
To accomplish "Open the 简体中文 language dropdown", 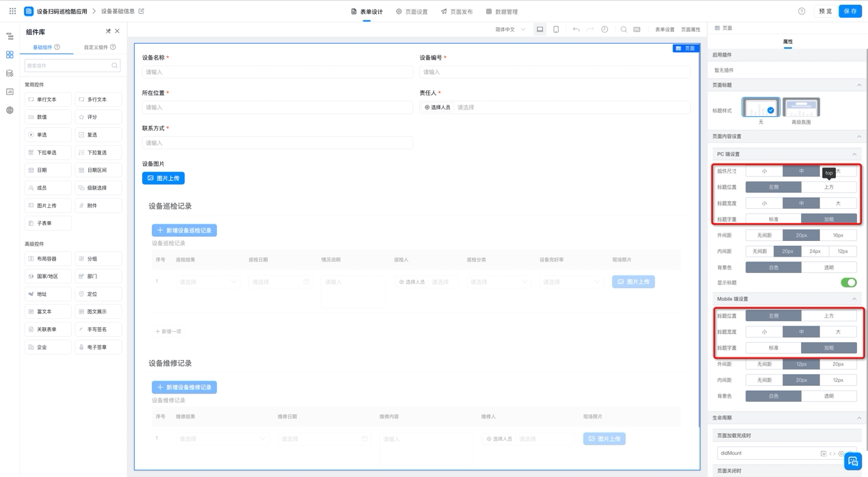I will coord(510,29).
